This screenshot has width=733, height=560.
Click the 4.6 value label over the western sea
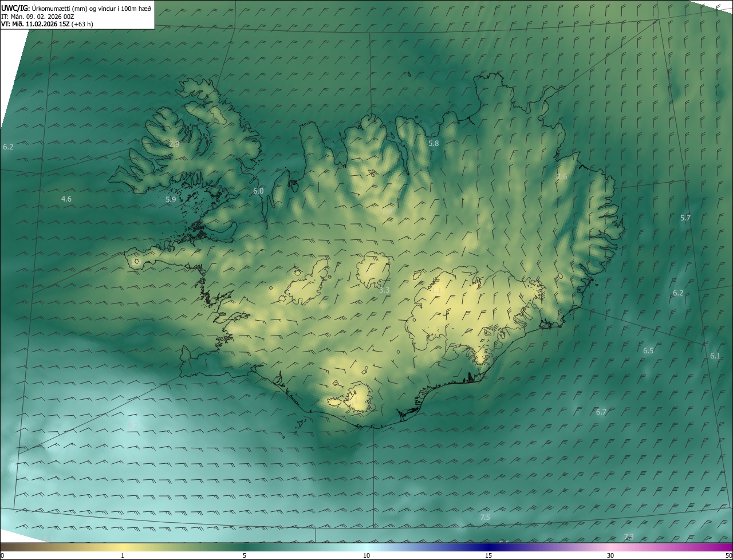click(66, 199)
